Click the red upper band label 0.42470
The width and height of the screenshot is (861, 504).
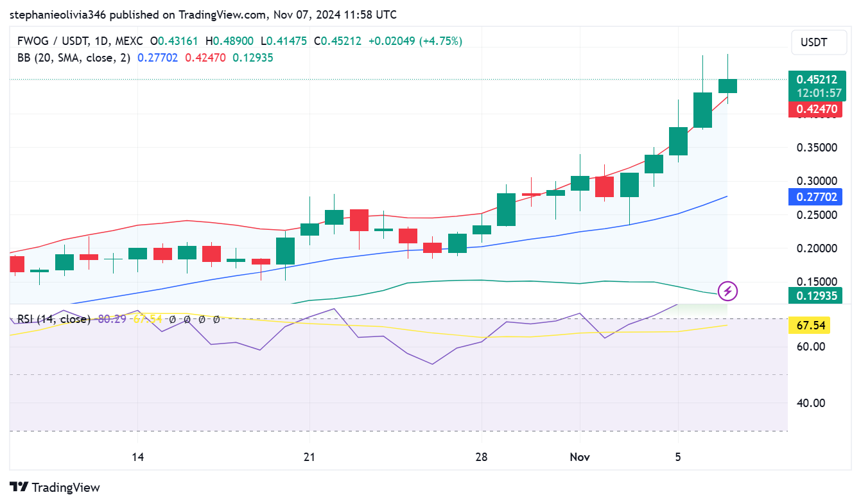[817, 109]
